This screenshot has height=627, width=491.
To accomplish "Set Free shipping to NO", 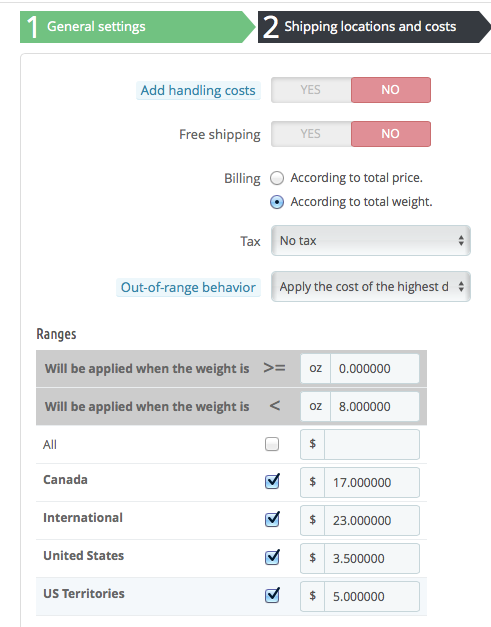I will (391, 134).
